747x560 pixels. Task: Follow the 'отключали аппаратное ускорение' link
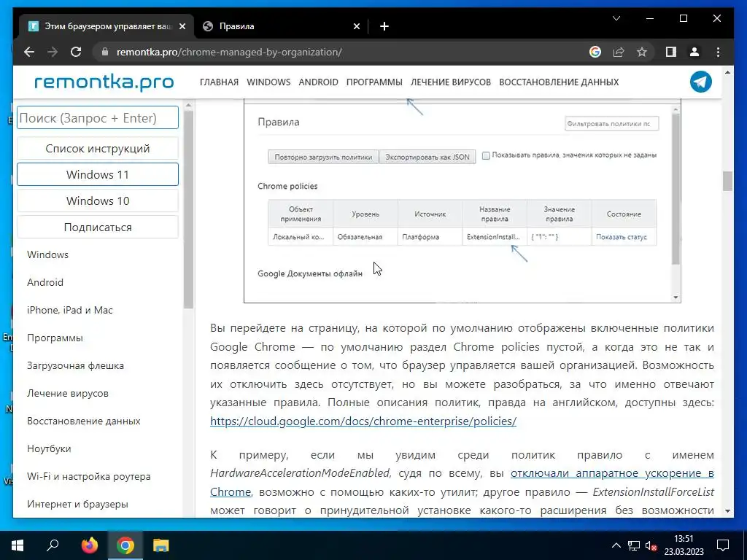pos(612,473)
